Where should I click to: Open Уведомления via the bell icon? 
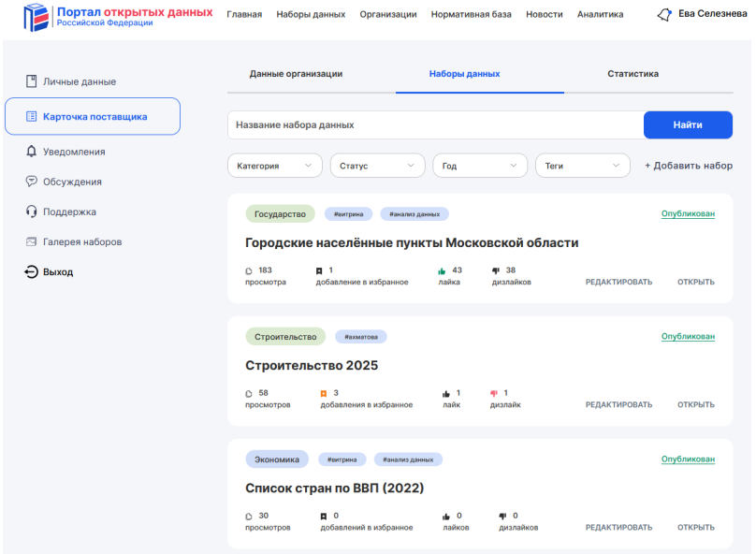click(x=31, y=152)
